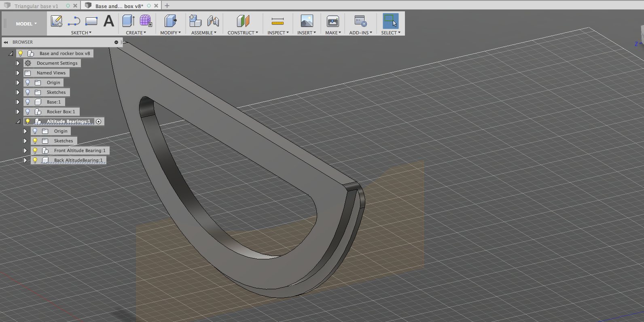Click the Joint assemble icon

pyautogui.click(x=213, y=21)
